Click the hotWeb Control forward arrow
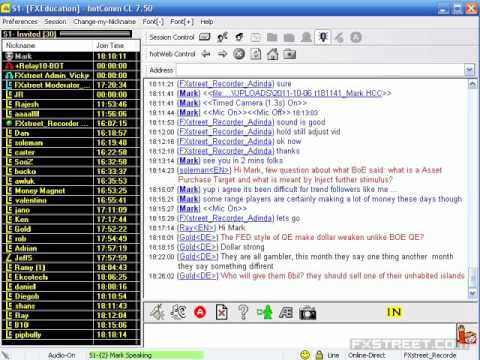Viewport: 480px width, 360px height. click(222, 54)
